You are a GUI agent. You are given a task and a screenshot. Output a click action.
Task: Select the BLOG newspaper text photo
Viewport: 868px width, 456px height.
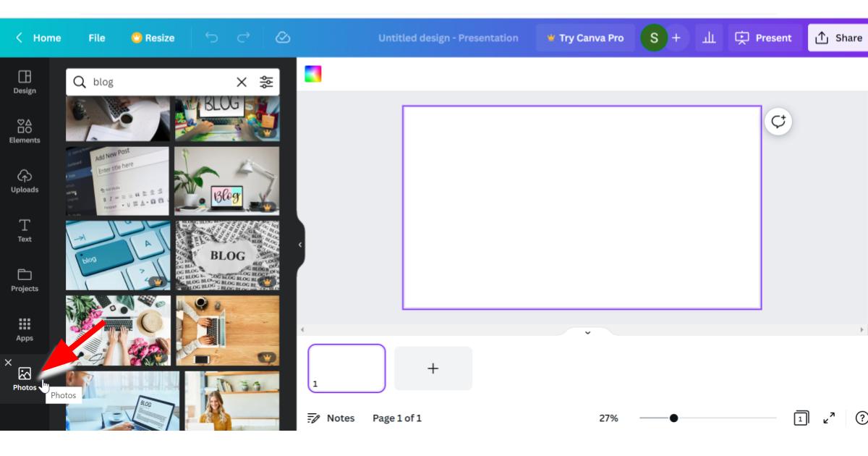[x=227, y=256]
